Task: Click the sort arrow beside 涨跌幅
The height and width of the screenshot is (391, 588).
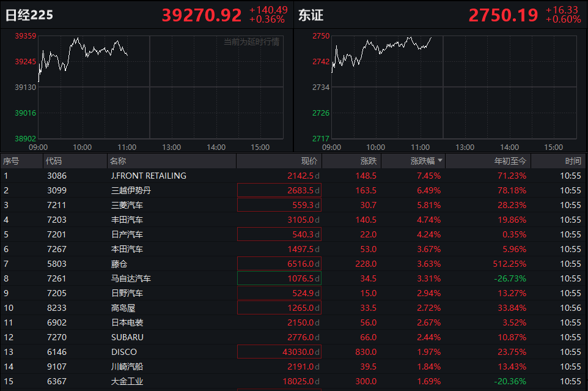Action: 440,162
